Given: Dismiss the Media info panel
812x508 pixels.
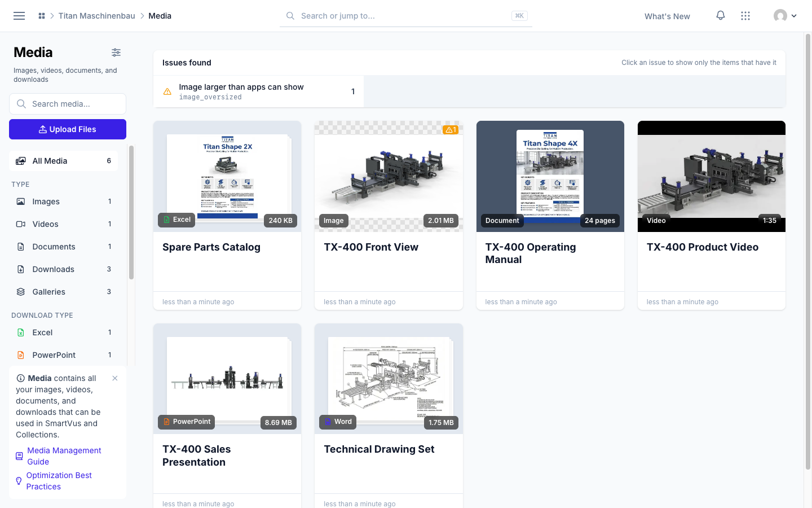Looking at the screenshot, I should (115, 378).
